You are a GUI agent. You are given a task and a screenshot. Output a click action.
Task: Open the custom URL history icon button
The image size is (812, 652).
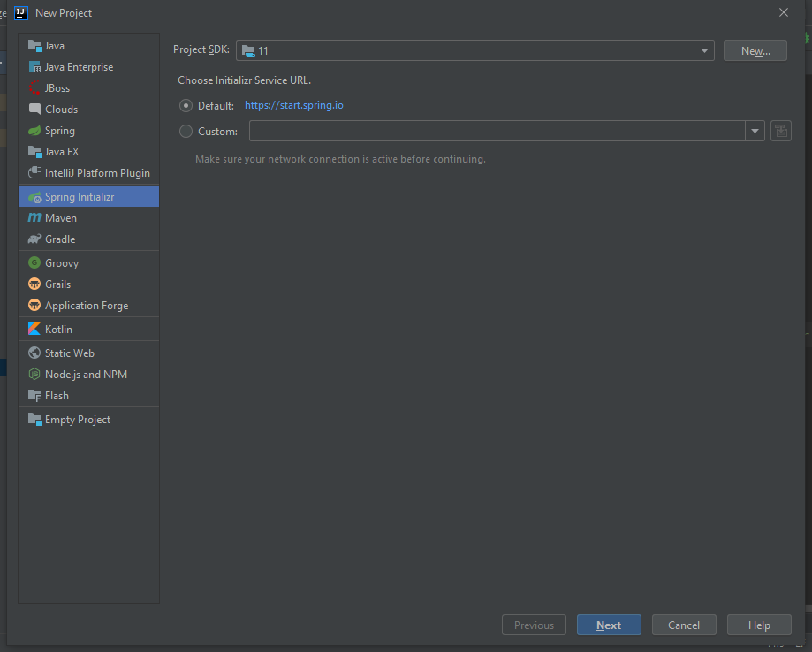tap(780, 132)
